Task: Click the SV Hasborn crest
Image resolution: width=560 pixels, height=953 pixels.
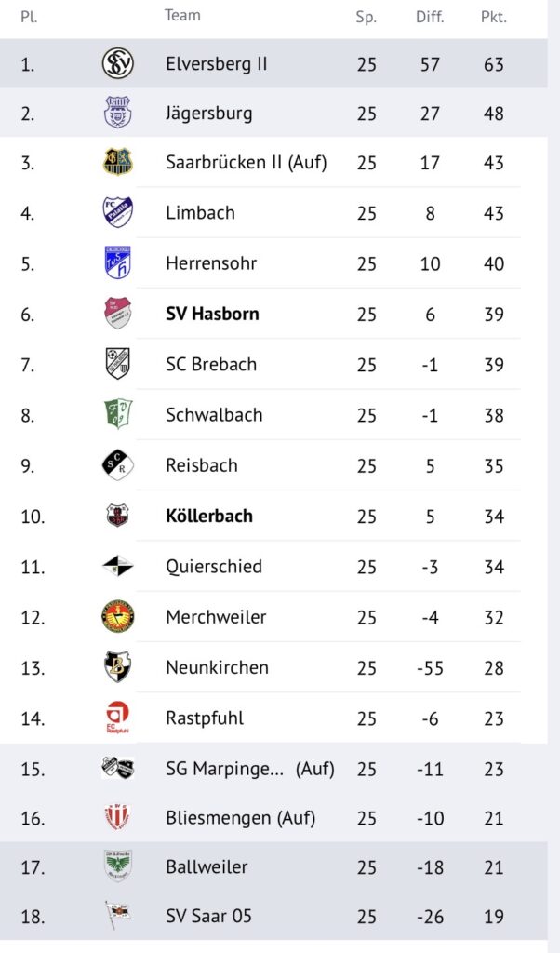Action: [118, 314]
